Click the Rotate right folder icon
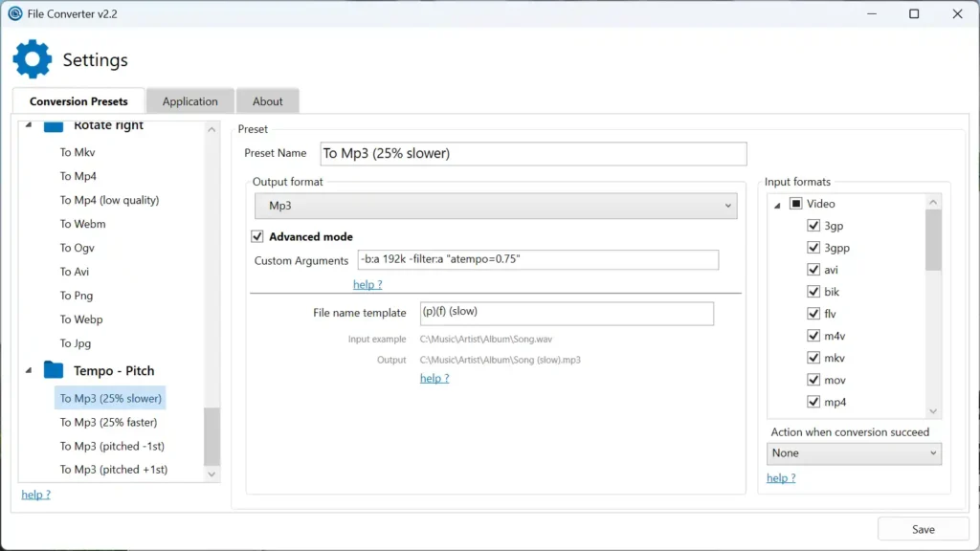Viewport: 980px width, 551px height. (55, 124)
